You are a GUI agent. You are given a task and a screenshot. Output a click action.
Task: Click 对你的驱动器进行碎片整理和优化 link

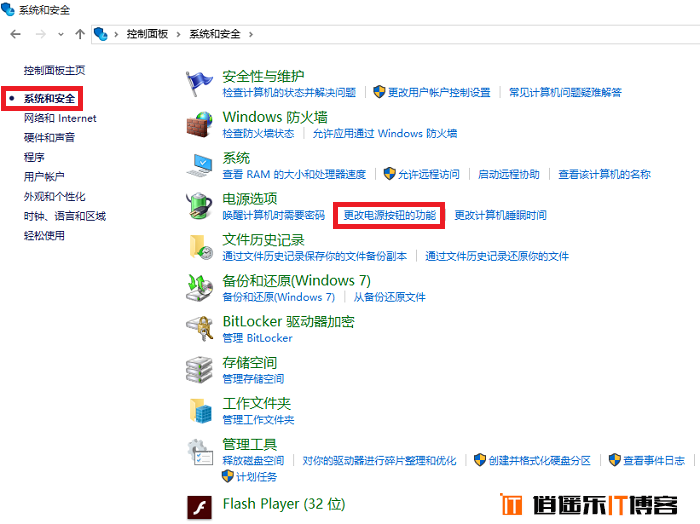click(x=379, y=461)
